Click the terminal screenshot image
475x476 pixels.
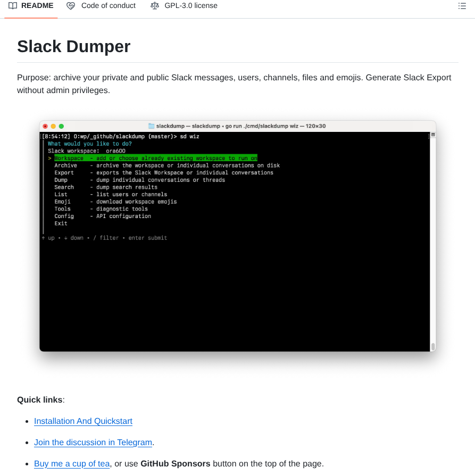point(237,235)
